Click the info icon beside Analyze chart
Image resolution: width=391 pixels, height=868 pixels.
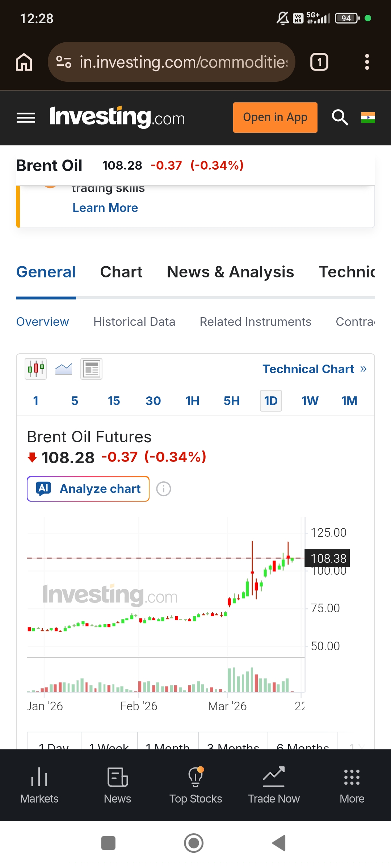click(x=164, y=489)
